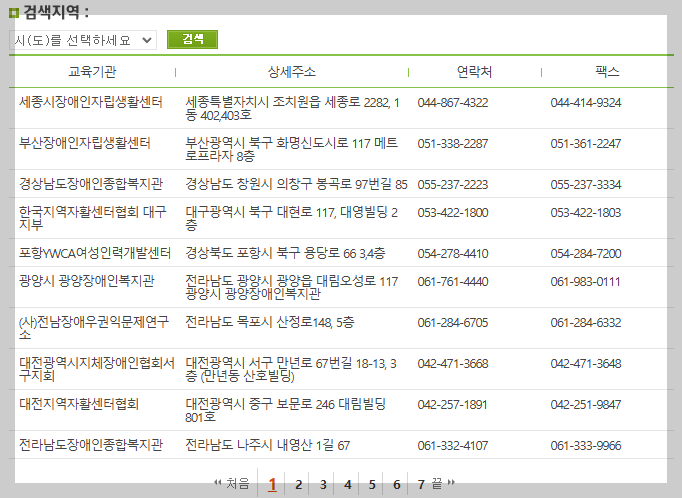Click fax number 053-422-1803
Image resolution: width=682 pixels, height=498 pixels.
pyautogui.click(x=586, y=213)
